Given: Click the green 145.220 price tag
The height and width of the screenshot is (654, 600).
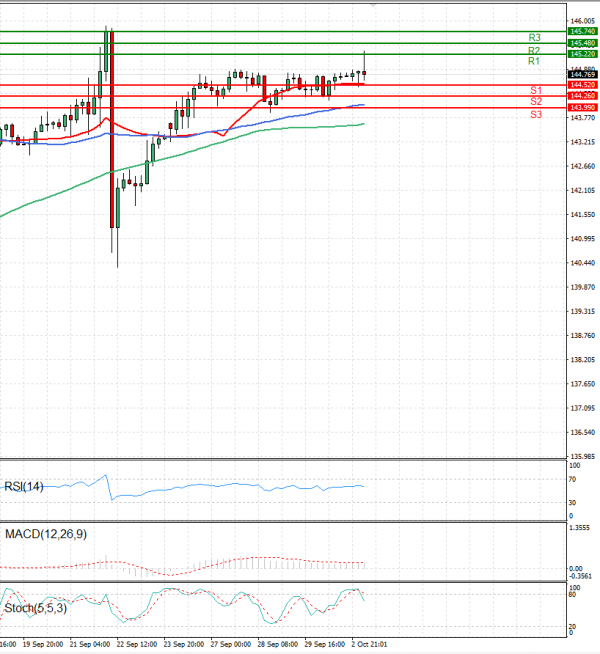Looking at the screenshot, I should [582, 54].
